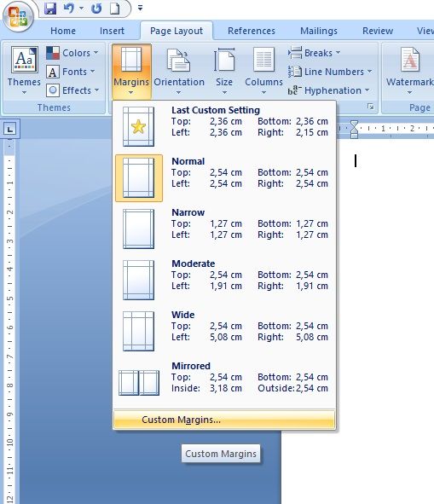The height and width of the screenshot is (504, 434).
Task: Click the Margins ribbon button
Action: pyautogui.click(x=131, y=71)
